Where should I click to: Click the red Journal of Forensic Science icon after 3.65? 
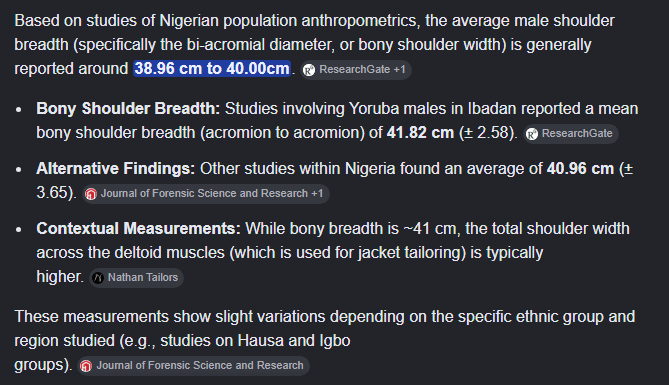point(90,194)
